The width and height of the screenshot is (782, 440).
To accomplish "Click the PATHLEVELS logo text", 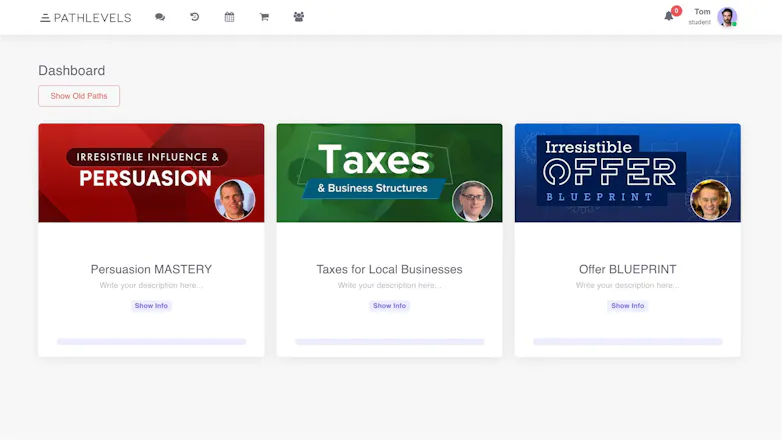I will click(x=93, y=18).
